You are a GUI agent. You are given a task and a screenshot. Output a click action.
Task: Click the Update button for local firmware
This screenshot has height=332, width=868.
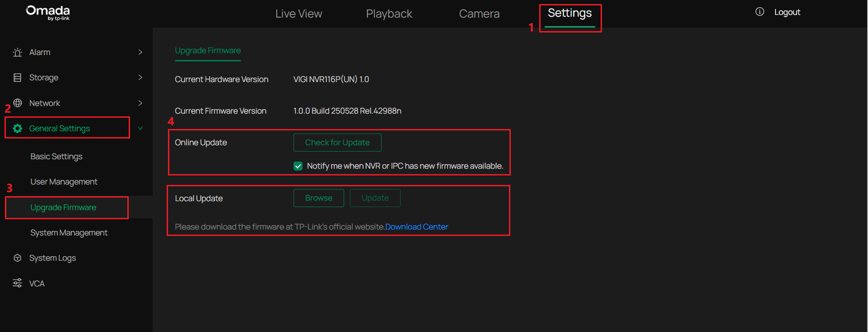pos(375,198)
